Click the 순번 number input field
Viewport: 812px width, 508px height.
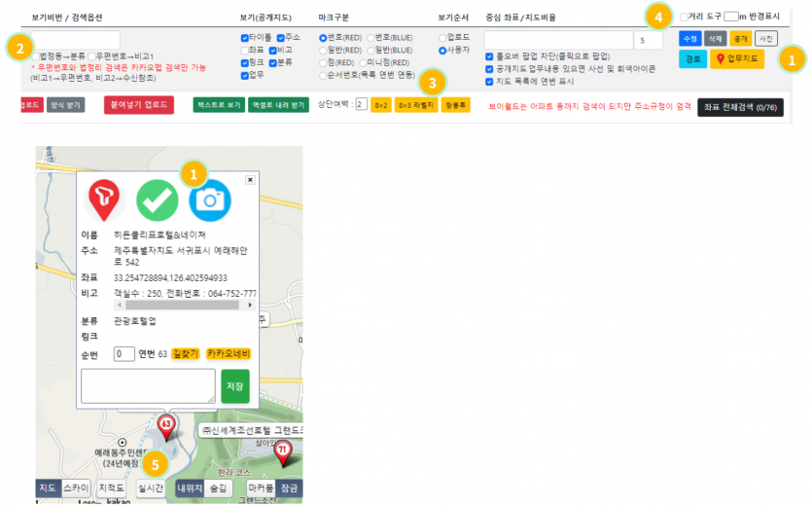click(x=124, y=353)
